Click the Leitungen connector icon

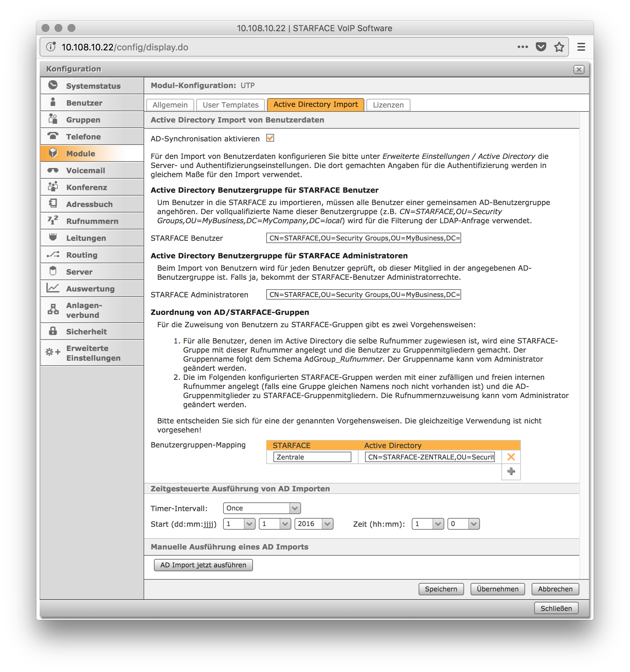(53, 237)
